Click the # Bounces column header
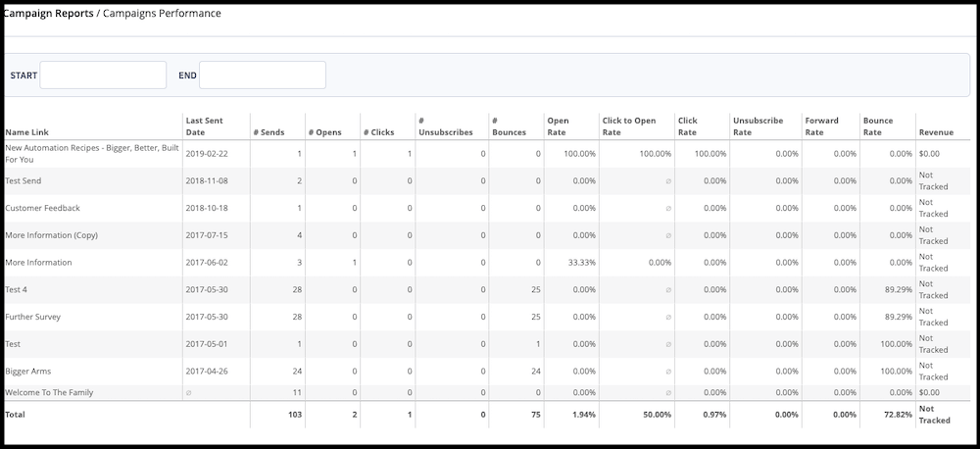The image size is (980, 449). tap(509, 126)
